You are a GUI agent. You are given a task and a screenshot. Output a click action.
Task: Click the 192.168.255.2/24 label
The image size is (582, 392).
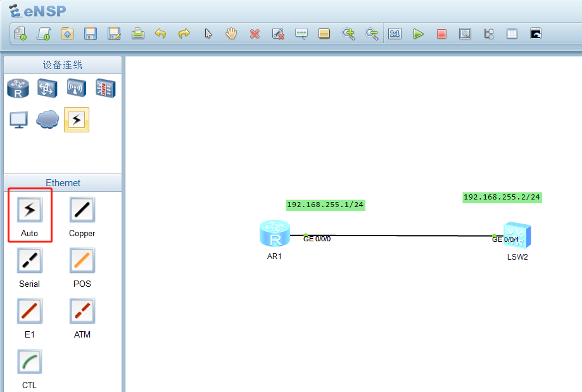point(502,197)
